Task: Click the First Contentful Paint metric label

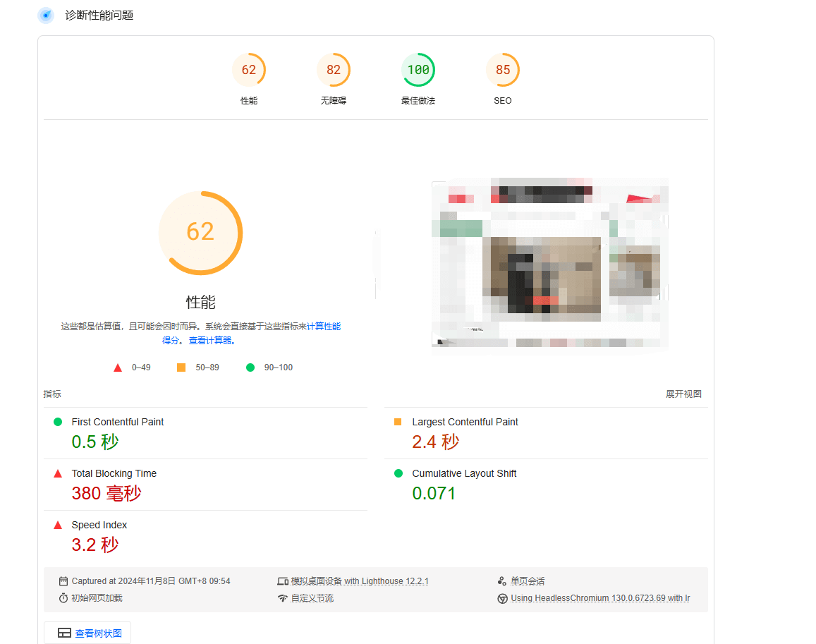Action: 118,422
